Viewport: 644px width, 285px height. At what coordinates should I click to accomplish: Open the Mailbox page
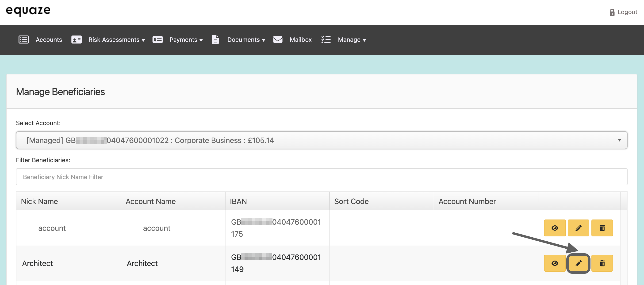(300, 40)
